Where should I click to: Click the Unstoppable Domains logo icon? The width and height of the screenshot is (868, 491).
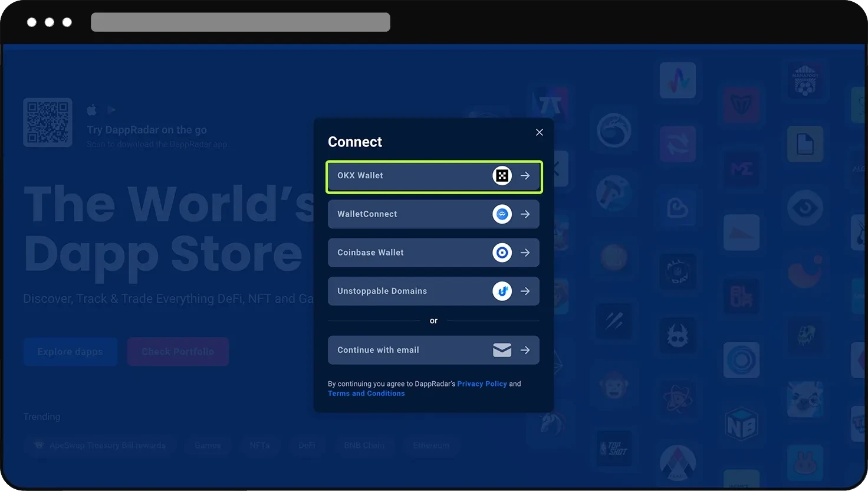point(502,291)
